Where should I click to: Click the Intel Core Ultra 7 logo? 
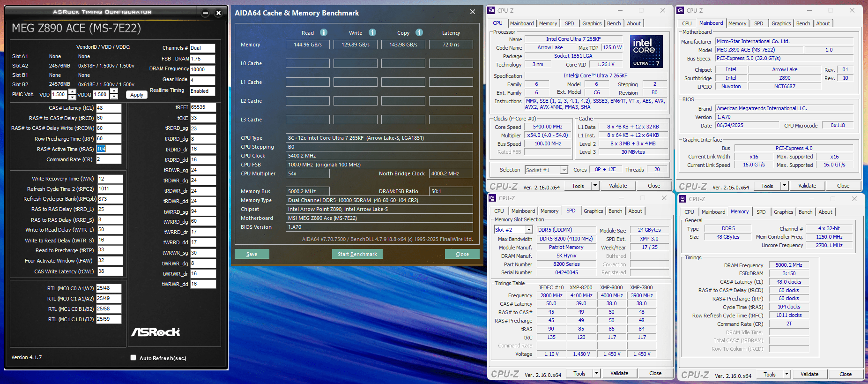[x=646, y=52]
